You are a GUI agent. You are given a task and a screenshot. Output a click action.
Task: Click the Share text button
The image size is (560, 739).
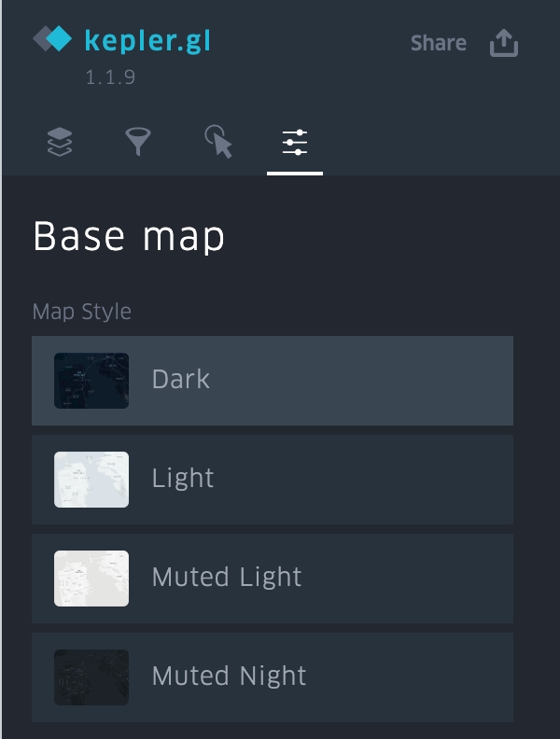(x=439, y=43)
